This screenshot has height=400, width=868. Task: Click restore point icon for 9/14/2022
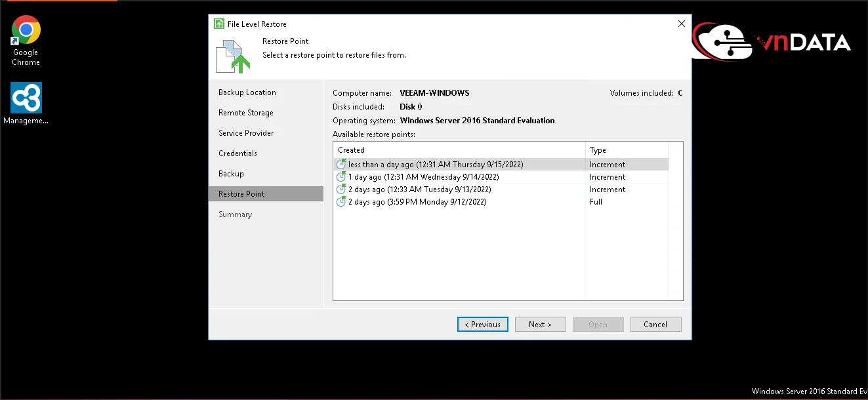(341, 177)
